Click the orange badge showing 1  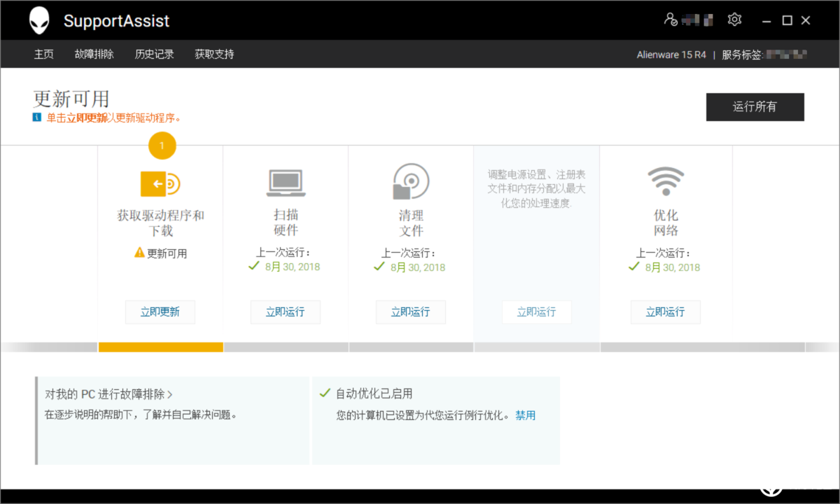click(x=162, y=146)
